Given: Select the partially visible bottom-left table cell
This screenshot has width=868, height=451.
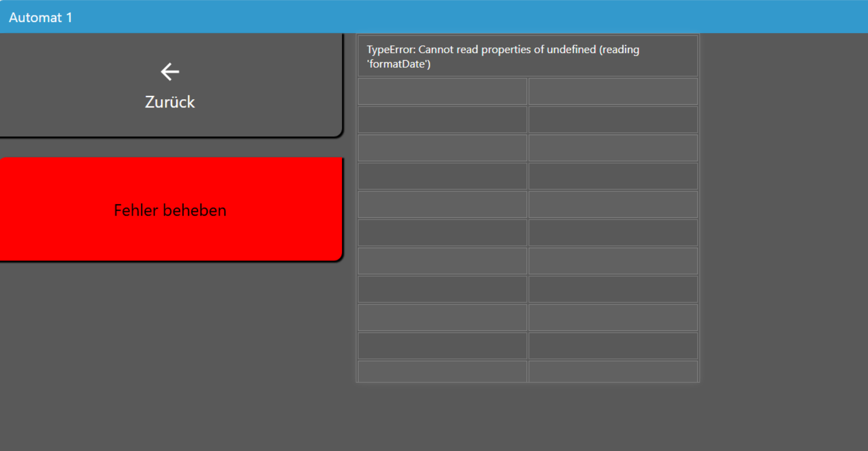Looking at the screenshot, I should tap(442, 372).
